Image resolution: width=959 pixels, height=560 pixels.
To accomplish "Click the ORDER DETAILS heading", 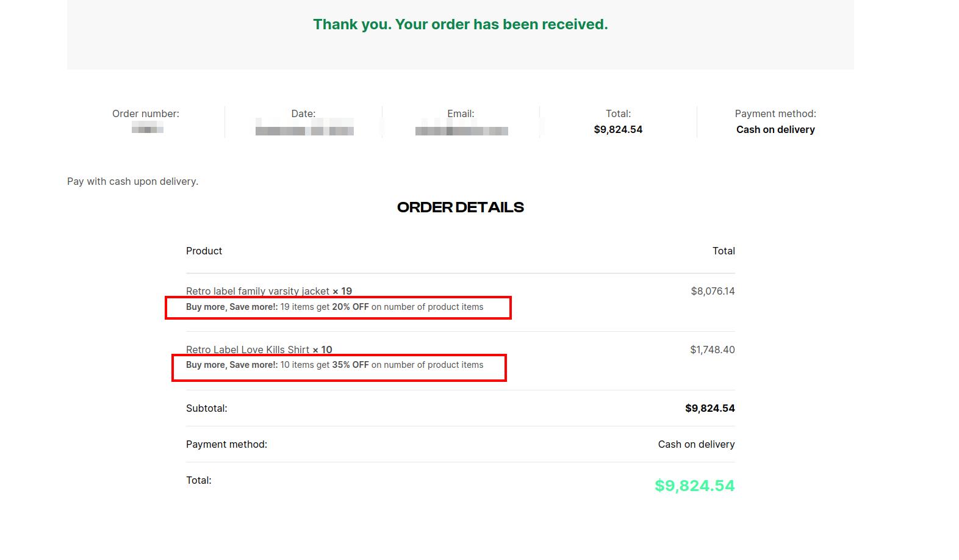I will [x=461, y=207].
